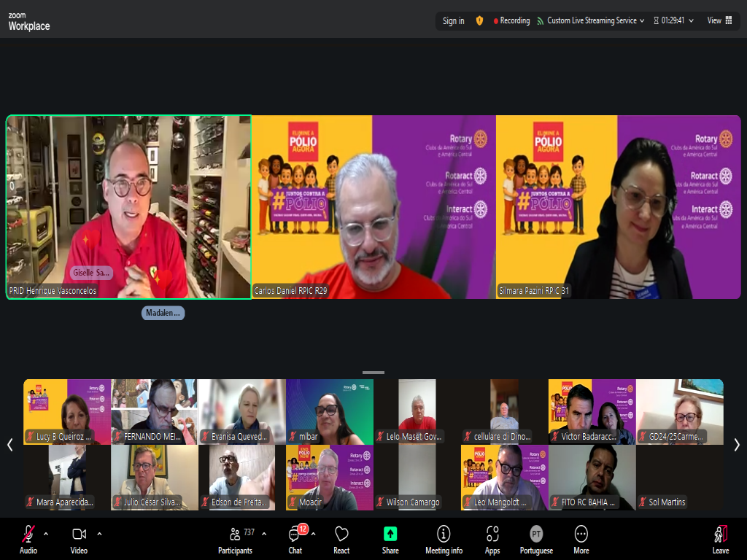
Task: Click the encryption shield icon
Action: [479, 21]
